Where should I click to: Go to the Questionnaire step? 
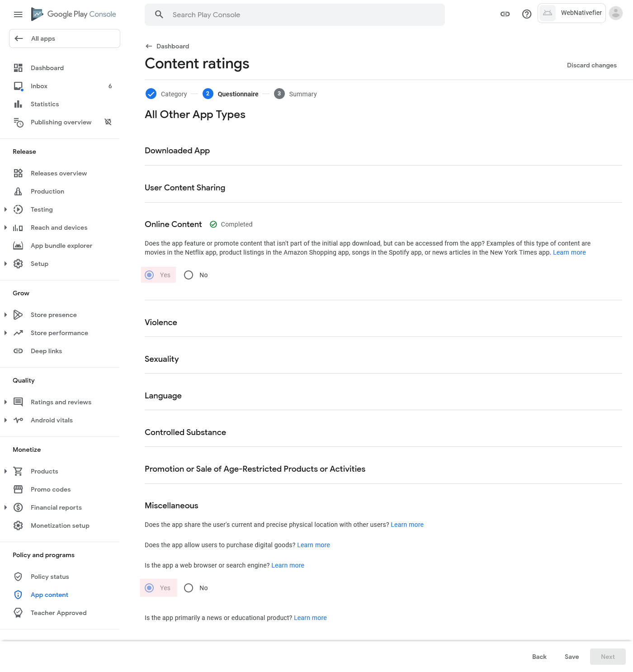(x=231, y=94)
